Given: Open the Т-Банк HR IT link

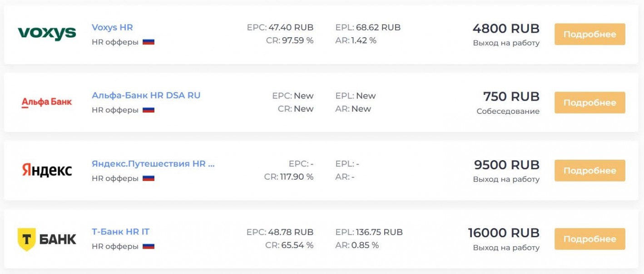Looking at the screenshot, I should click(120, 232).
